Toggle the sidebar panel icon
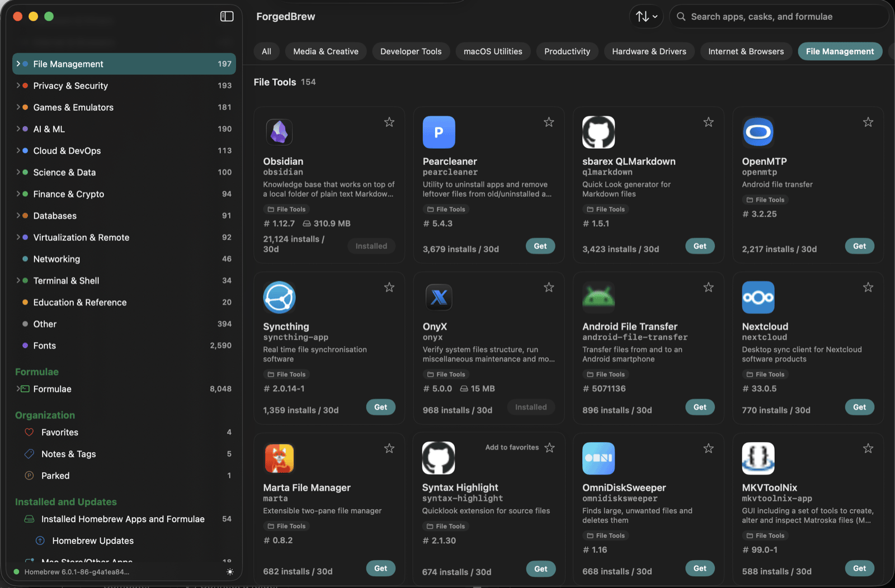The image size is (895, 588). pos(227,16)
